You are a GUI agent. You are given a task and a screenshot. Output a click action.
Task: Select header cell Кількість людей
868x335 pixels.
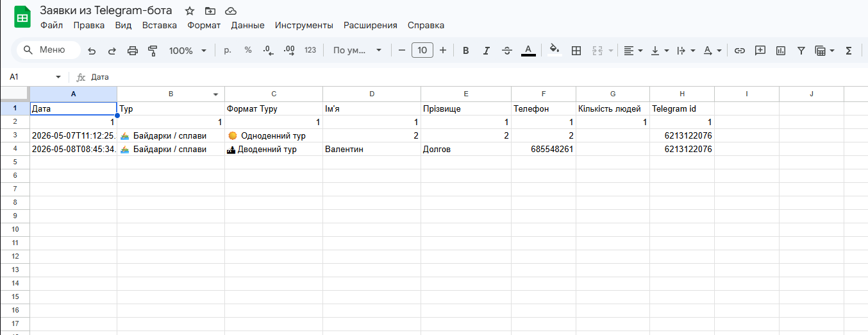(613, 108)
